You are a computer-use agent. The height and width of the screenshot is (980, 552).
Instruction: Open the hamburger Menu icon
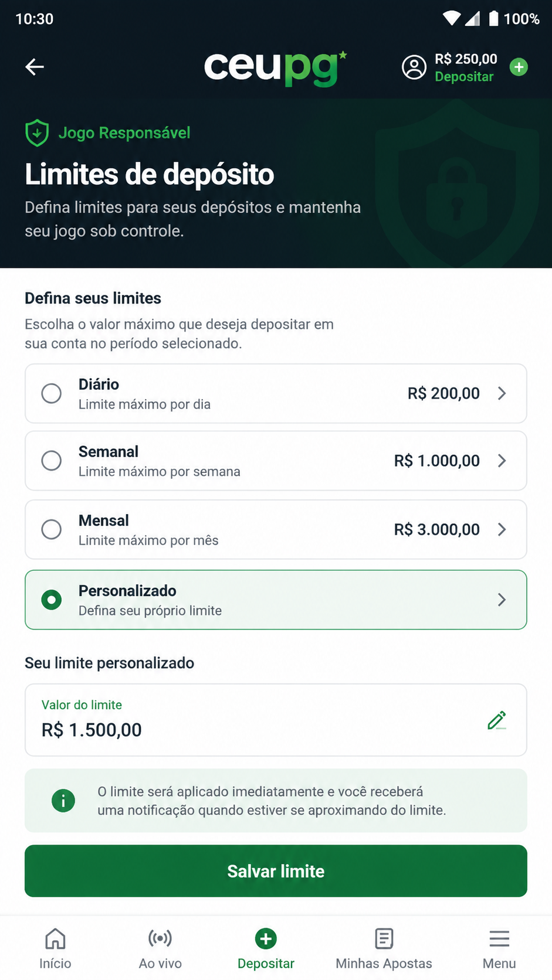[x=499, y=939]
